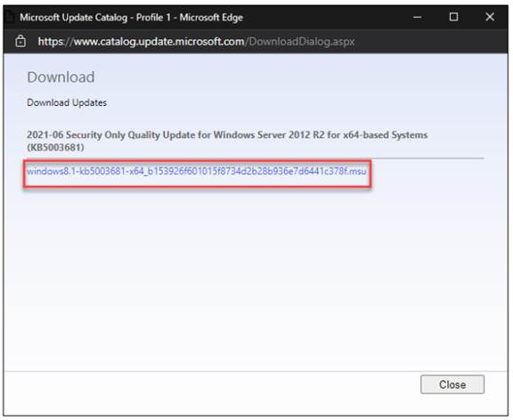The image size is (513, 420).
Task: Maximize the Microsoft Edge popup window
Action: click(x=453, y=17)
